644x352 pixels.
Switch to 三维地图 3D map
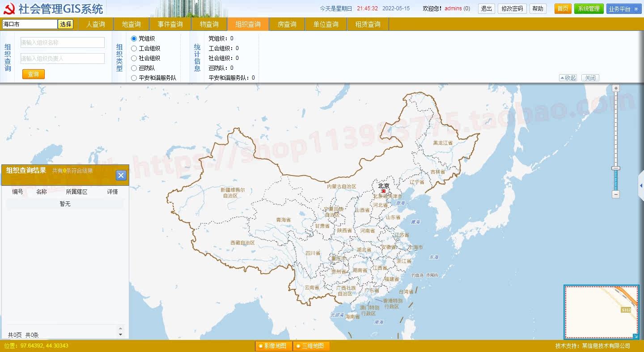point(311,346)
